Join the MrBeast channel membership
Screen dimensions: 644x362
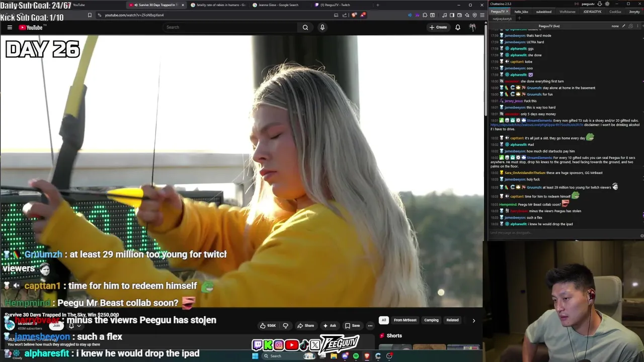56,325
